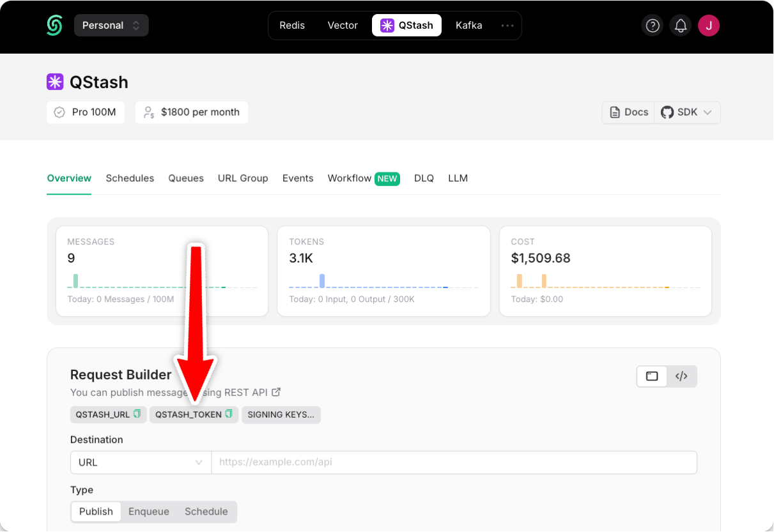Click the Request Builder heading

pyautogui.click(x=121, y=375)
